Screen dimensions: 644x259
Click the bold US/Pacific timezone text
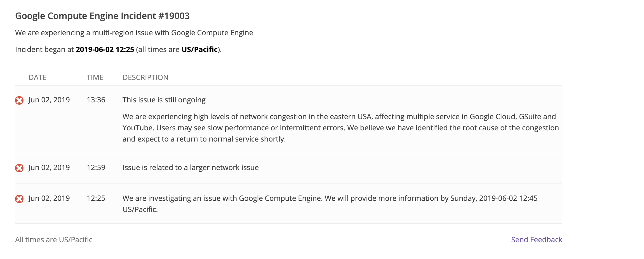point(199,50)
